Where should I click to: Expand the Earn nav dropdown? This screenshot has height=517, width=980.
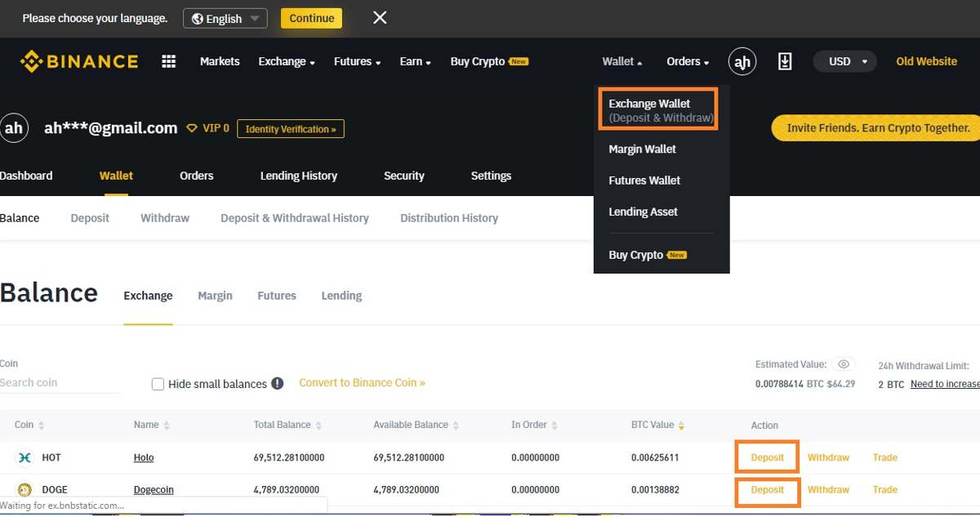[416, 61]
